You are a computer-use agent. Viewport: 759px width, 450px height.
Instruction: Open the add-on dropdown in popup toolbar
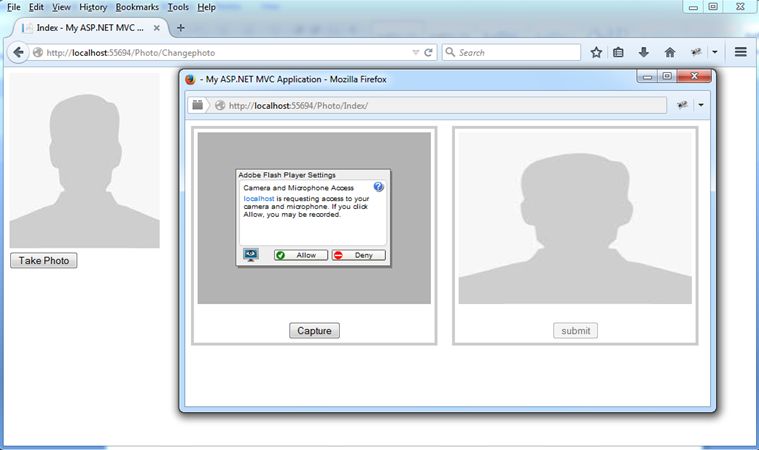pos(701,105)
